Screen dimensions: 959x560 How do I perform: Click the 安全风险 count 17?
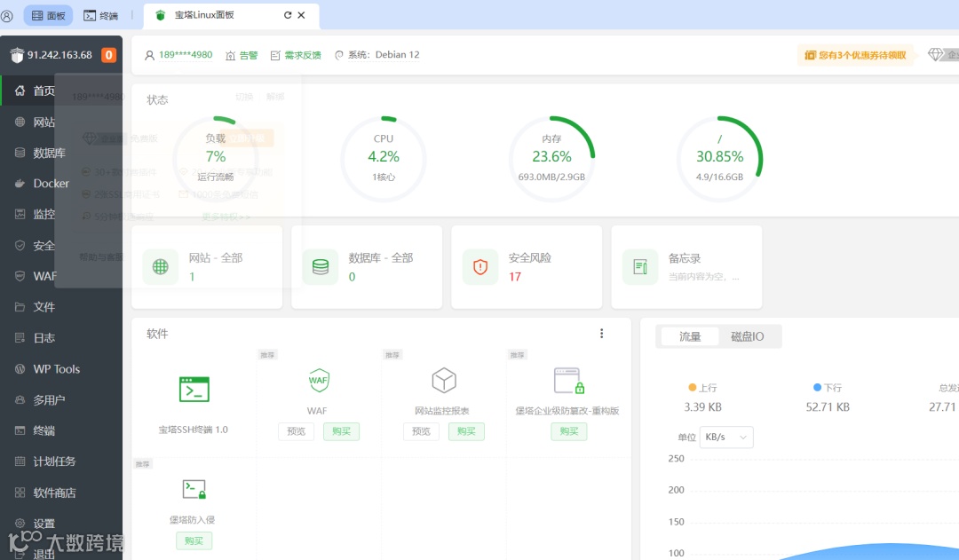[x=515, y=277]
